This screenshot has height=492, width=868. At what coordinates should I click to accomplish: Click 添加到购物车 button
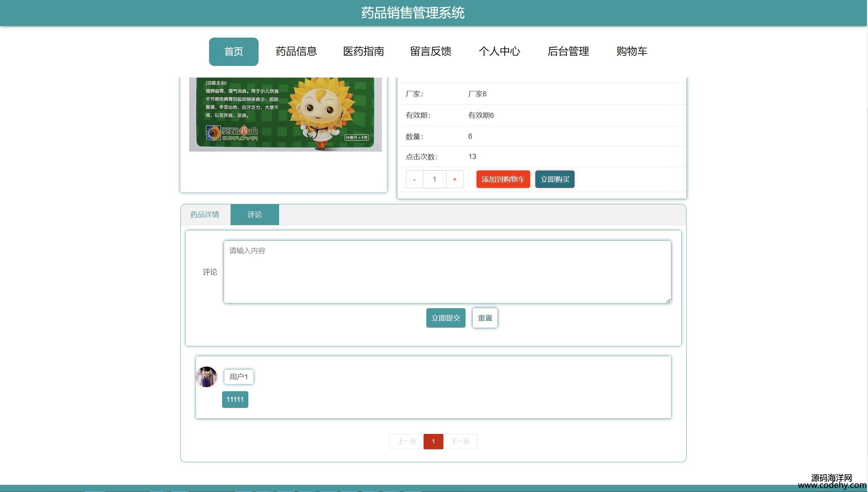tap(503, 179)
